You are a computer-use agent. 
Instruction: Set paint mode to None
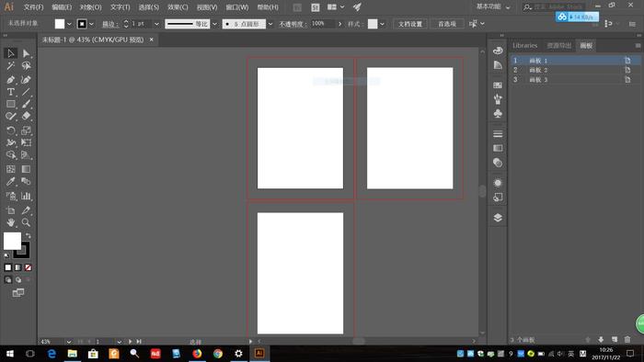coord(28,267)
